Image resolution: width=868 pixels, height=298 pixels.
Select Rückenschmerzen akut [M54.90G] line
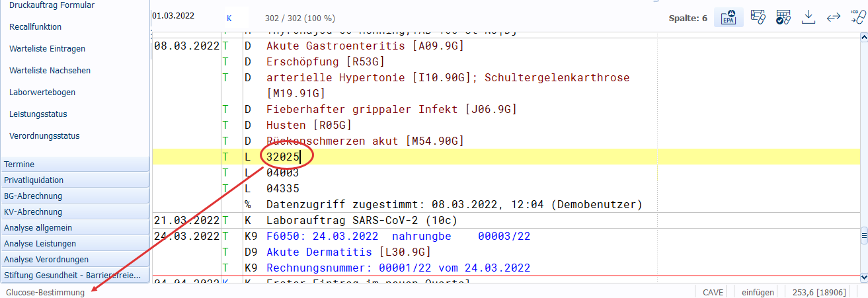(x=365, y=141)
